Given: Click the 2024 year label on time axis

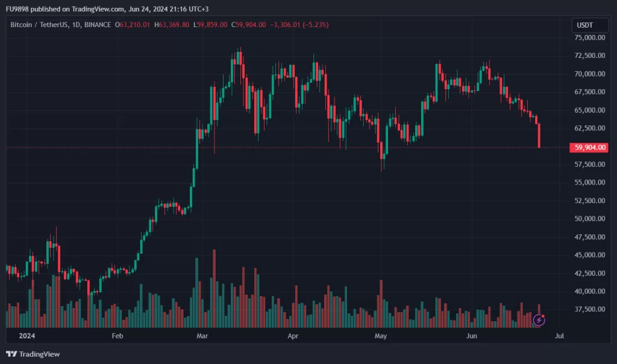Looking at the screenshot, I should click(27, 335).
